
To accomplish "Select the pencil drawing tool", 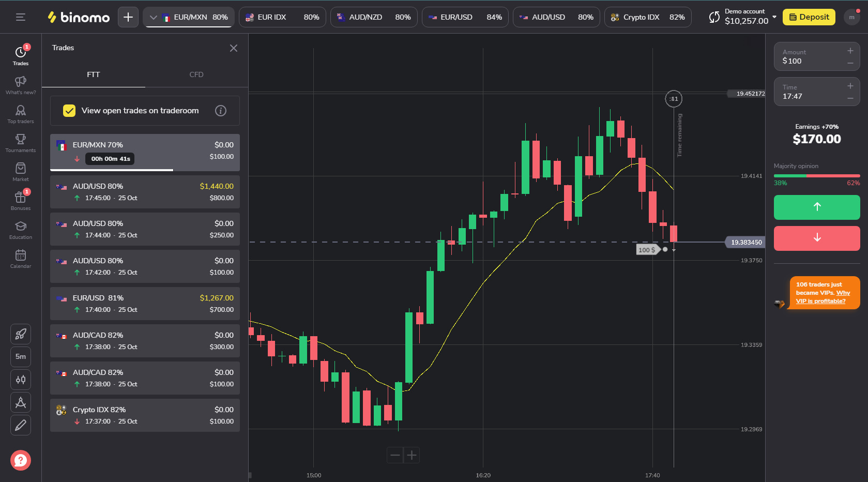I will click(x=21, y=425).
